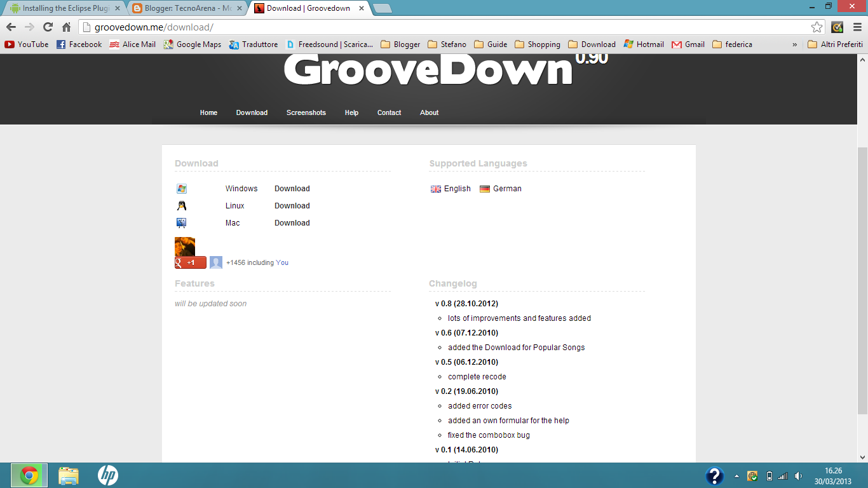Click the German flag icon

tap(485, 189)
